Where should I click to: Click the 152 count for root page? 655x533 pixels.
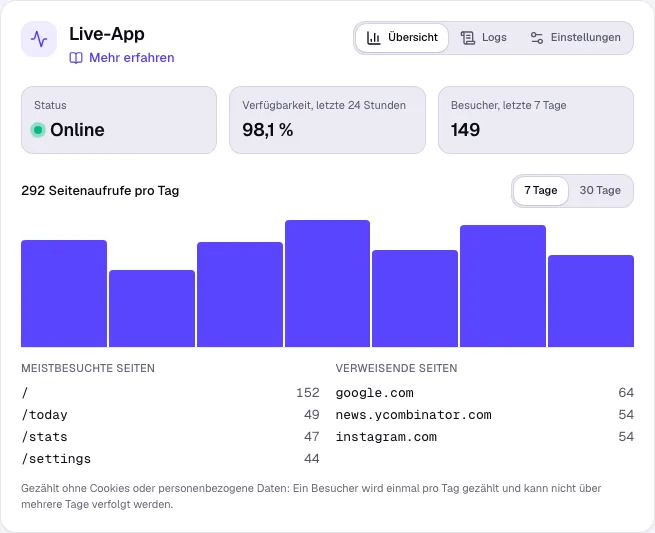308,393
